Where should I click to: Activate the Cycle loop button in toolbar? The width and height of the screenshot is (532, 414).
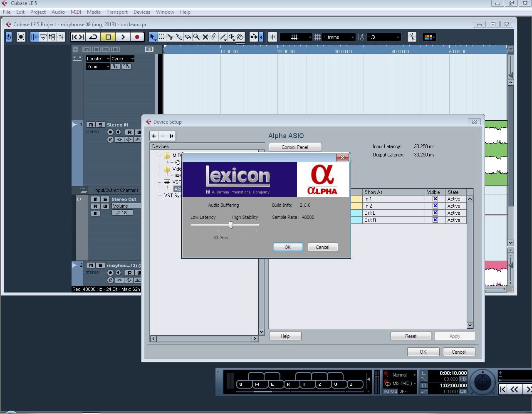pyautogui.click(x=93, y=37)
